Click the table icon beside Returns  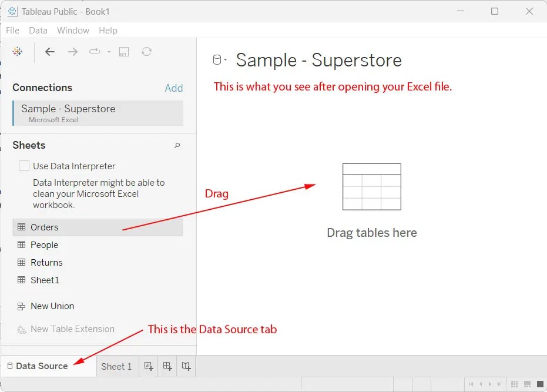pos(21,262)
